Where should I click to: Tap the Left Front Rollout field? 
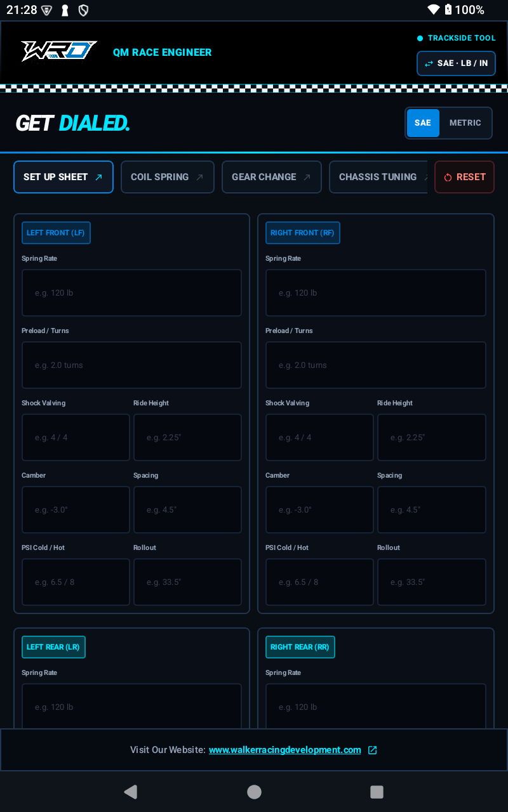point(187,582)
